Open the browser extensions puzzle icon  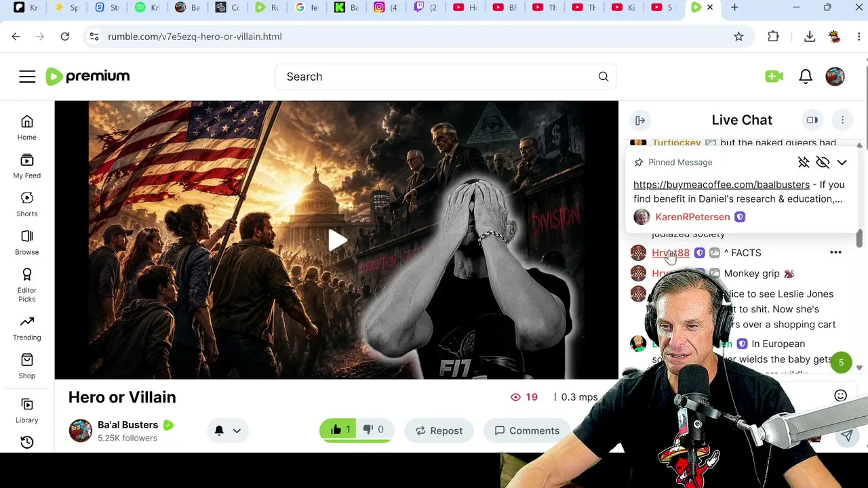coord(773,37)
